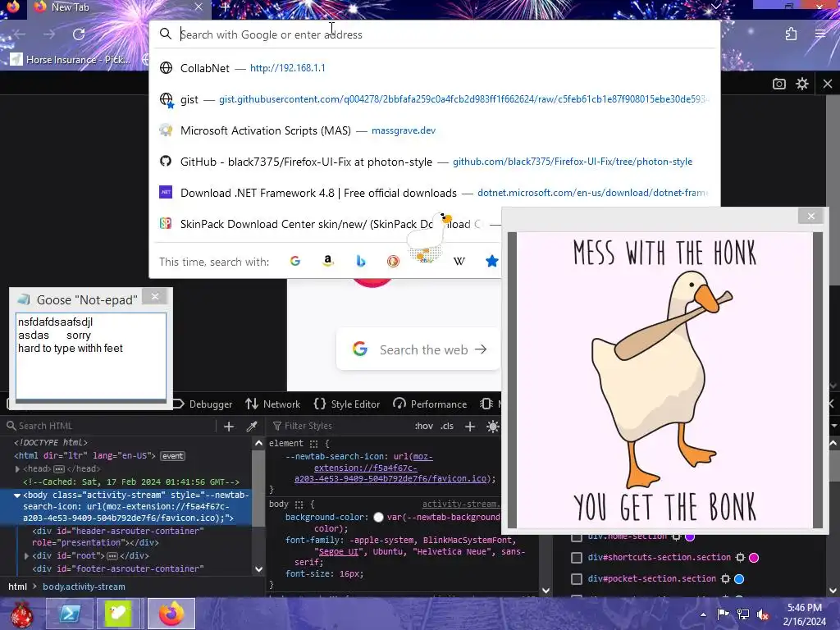
Task: Open activity-stream stylesheet source link
Action: point(461,504)
